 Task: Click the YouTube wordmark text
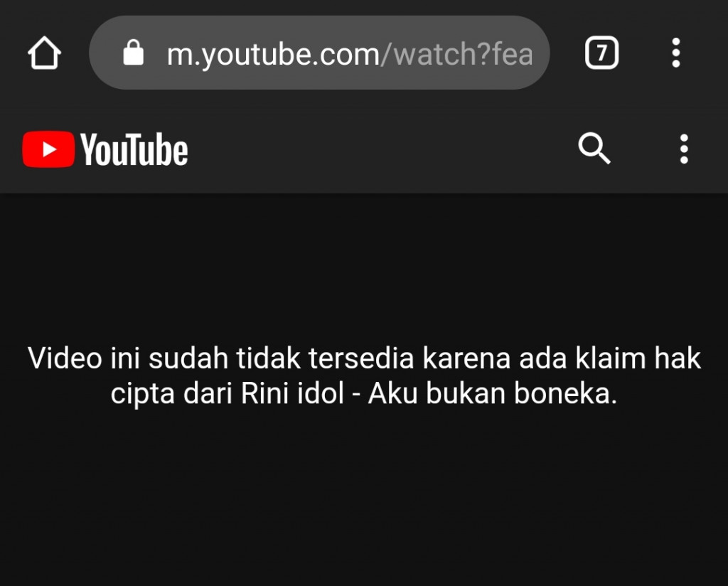pyautogui.click(x=134, y=149)
